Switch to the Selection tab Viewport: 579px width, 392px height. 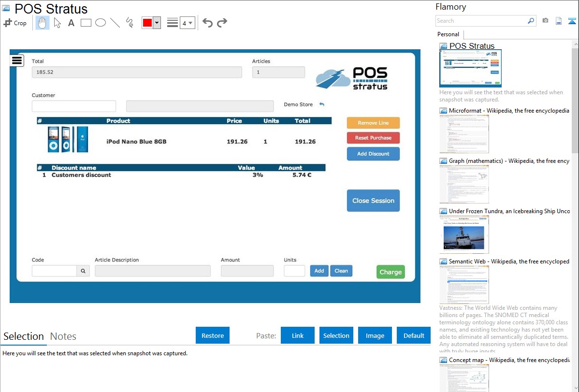pyautogui.click(x=24, y=336)
